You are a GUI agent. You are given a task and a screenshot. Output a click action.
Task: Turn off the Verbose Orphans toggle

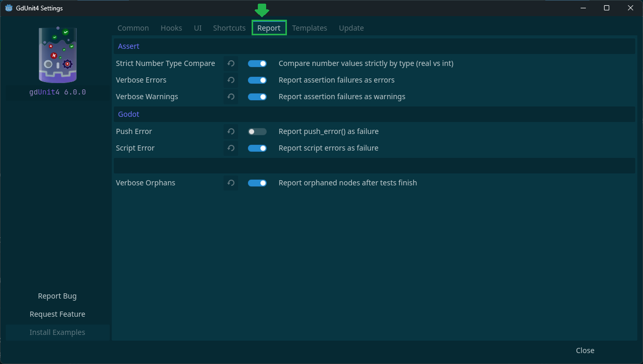point(257,183)
